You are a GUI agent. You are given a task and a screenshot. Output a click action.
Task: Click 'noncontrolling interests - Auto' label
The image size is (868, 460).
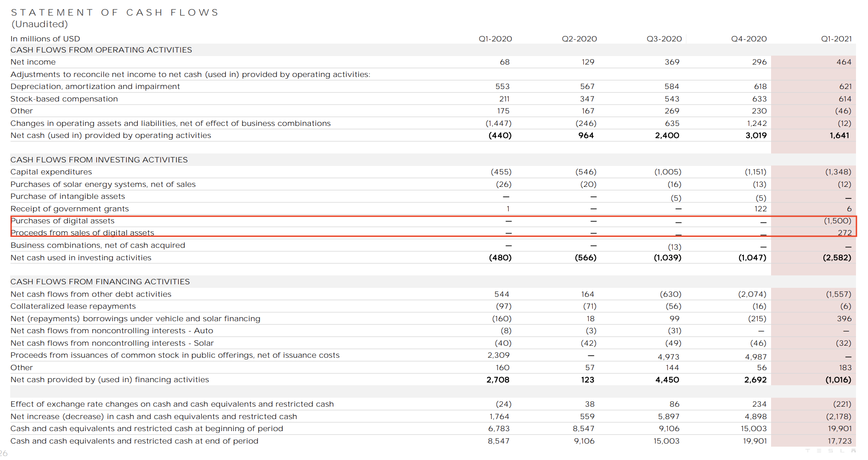tap(112, 331)
